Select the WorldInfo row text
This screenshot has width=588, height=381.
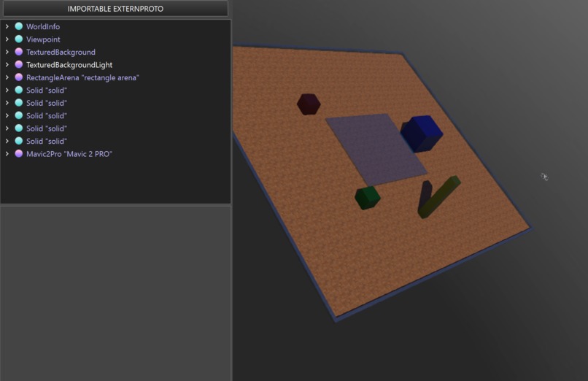click(x=43, y=26)
